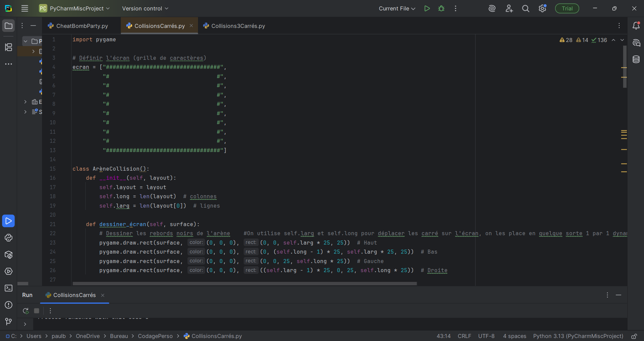Close CollisionsCarrés run tab
The width and height of the screenshot is (644, 341).
pyautogui.click(x=103, y=295)
